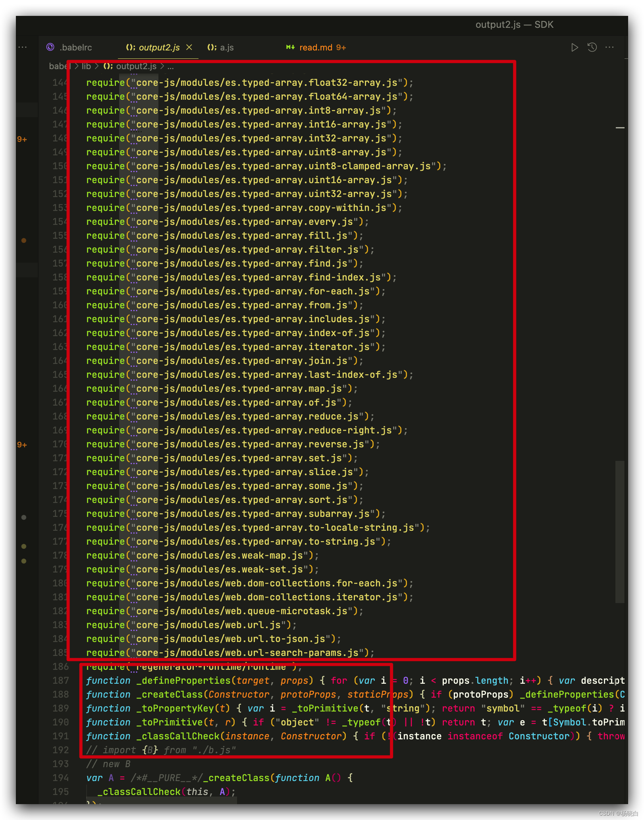
Task: Click the to-locale-string.js require line
Action: [258, 528]
